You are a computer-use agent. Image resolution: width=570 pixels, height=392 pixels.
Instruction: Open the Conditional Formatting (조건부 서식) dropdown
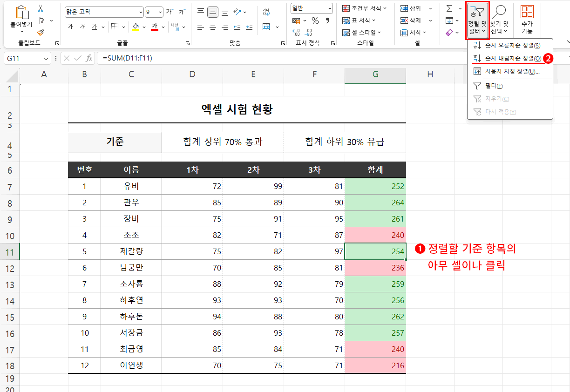(x=365, y=8)
